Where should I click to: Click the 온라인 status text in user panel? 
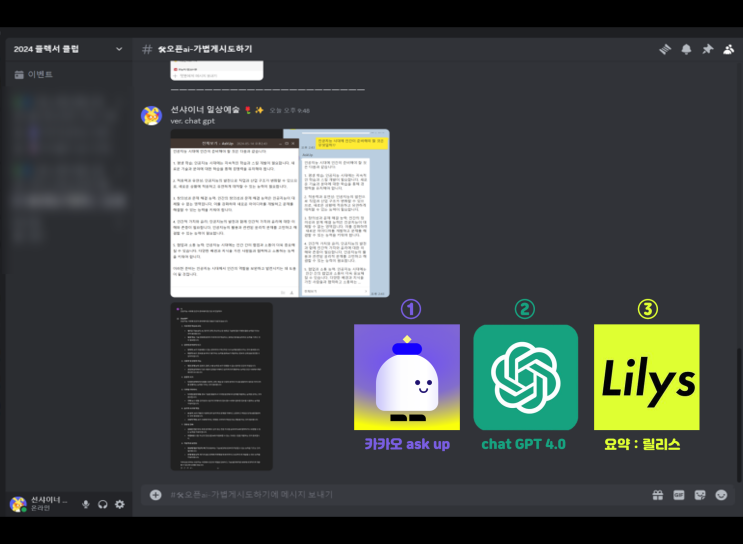tap(40, 508)
